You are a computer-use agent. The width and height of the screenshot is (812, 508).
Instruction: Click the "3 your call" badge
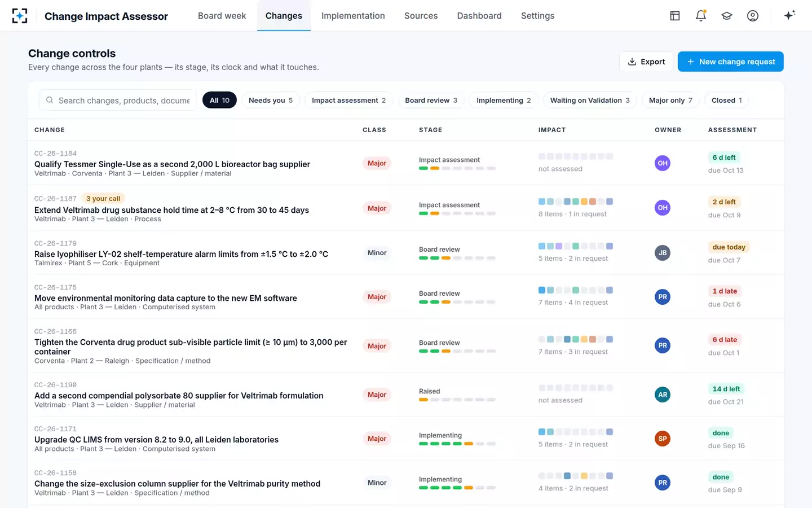[103, 199]
